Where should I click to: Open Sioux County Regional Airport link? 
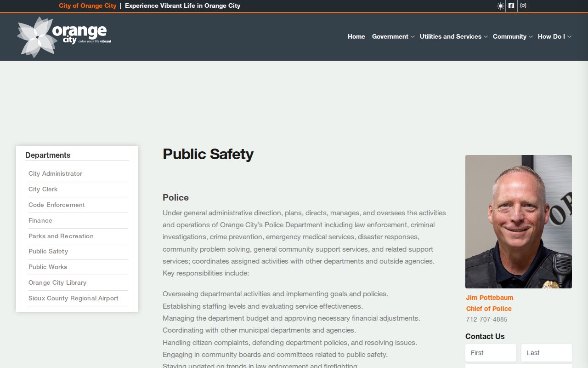click(73, 298)
